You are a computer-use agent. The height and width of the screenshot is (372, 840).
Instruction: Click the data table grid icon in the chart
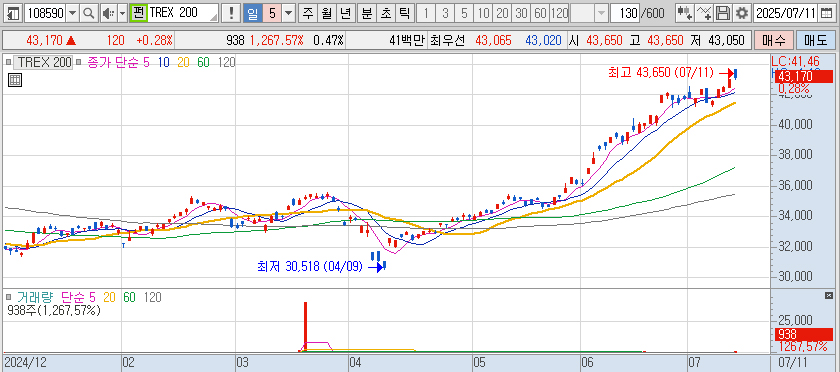[14, 80]
